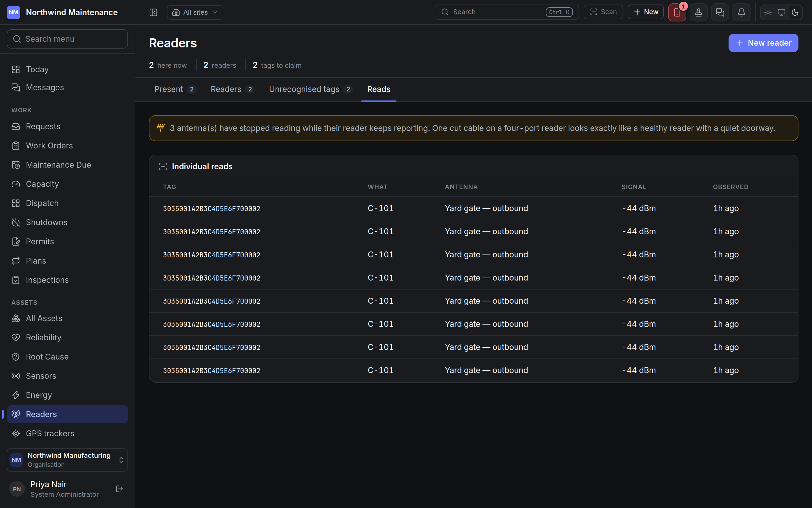The width and height of the screenshot is (812, 508).
Task: Open GPS trackers page
Action: pos(67,433)
